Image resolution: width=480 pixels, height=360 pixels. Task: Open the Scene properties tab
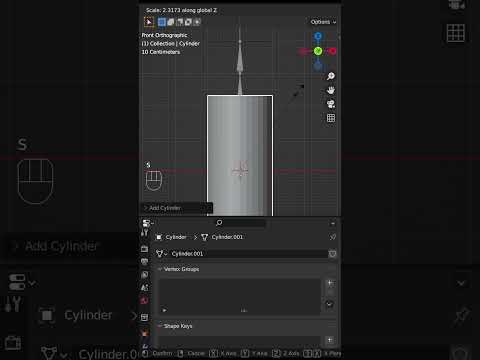[x=144, y=288]
